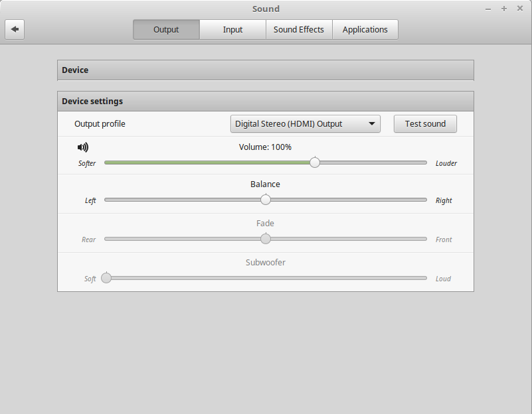Screen dimensions: 532x414
Task: Click the back arrow button
Action: click(x=15, y=29)
